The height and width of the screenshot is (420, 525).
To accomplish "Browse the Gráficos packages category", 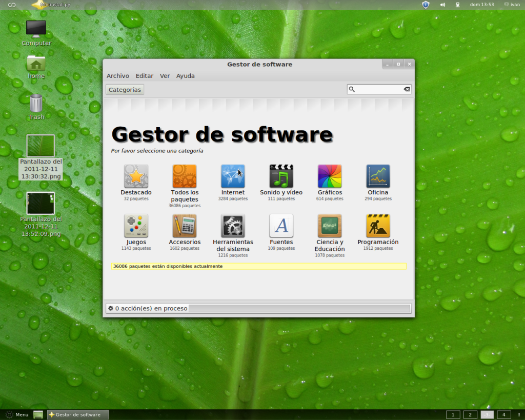I will pyautogui.click(x=330, y=174).
